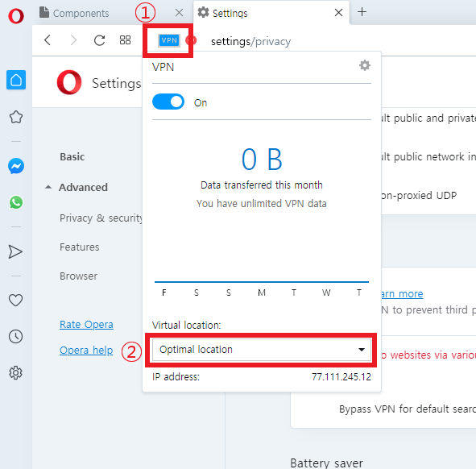Click the Opera logo beside Settings title
This screenshot has height=469, width=476.
(69, 82)
